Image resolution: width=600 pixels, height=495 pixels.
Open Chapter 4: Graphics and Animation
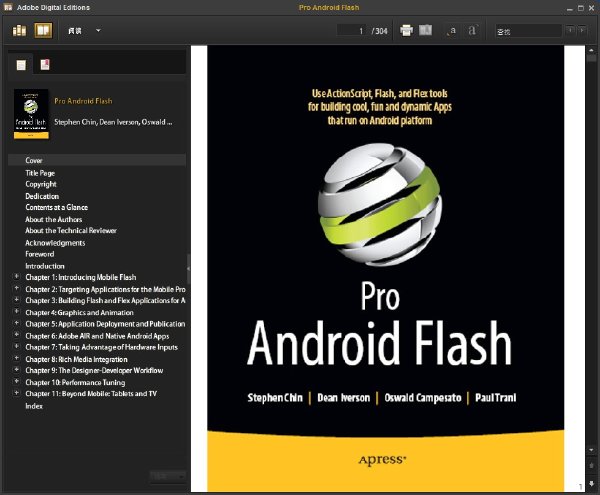click(79, 313)
